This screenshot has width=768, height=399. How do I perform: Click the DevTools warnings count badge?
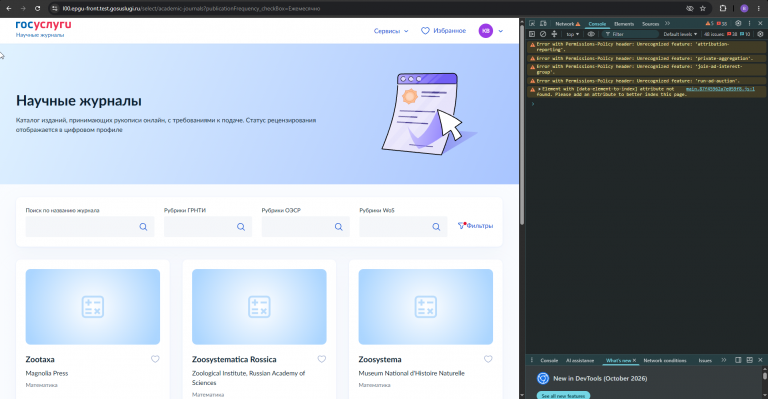709,23
